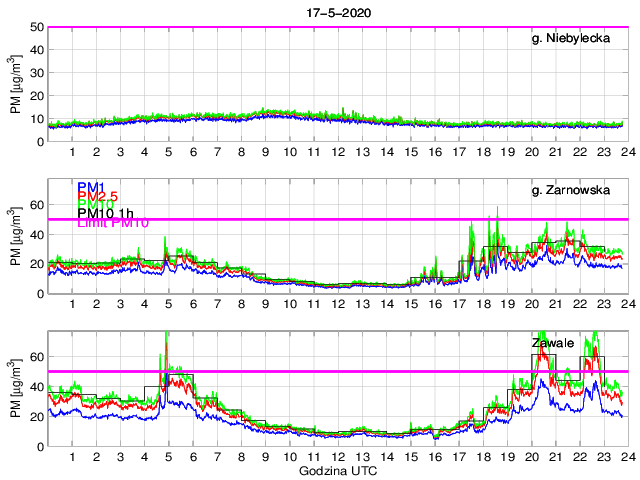The width and height of the screenshot is (640, 480).
Task: Click hour 24 tick on bottom plot
Action: pyautogui.click(x=625, y=457)
